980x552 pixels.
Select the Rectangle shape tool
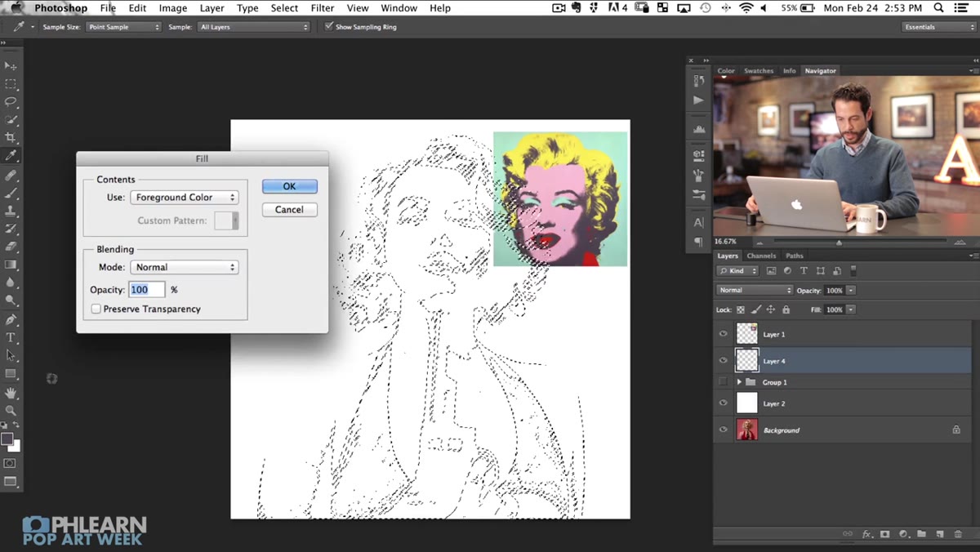11,373
